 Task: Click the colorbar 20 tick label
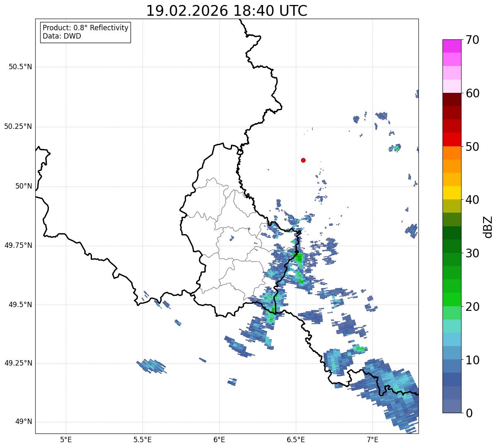tap(472, 307)
